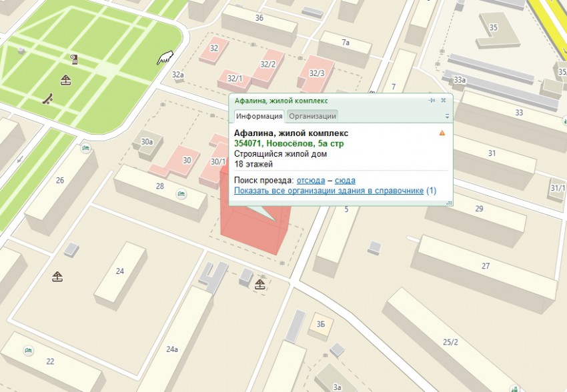Switch to the Организации tab
The height and width of the screenshot is (392, 567).
tap(312, 116)
